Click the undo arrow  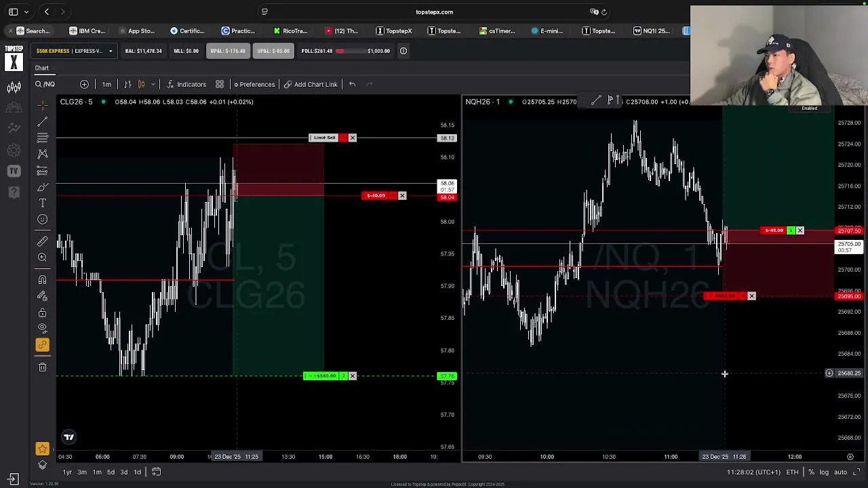352,84
